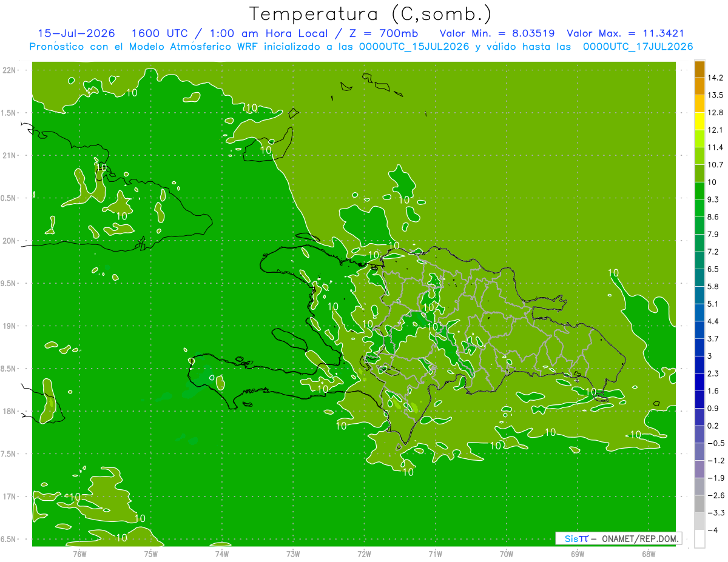Click the "22N" latitude label
Screen dimensions: 728x562
[x=10, y=70]
